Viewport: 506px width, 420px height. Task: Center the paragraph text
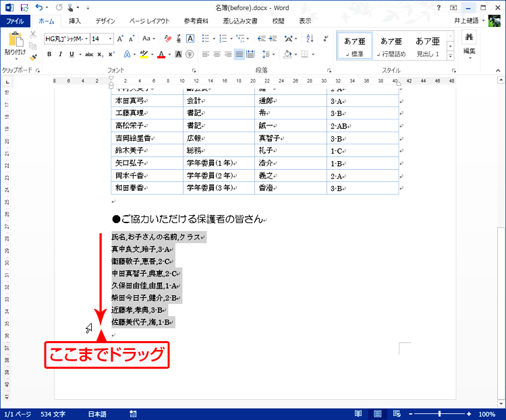tap(217, 54)
